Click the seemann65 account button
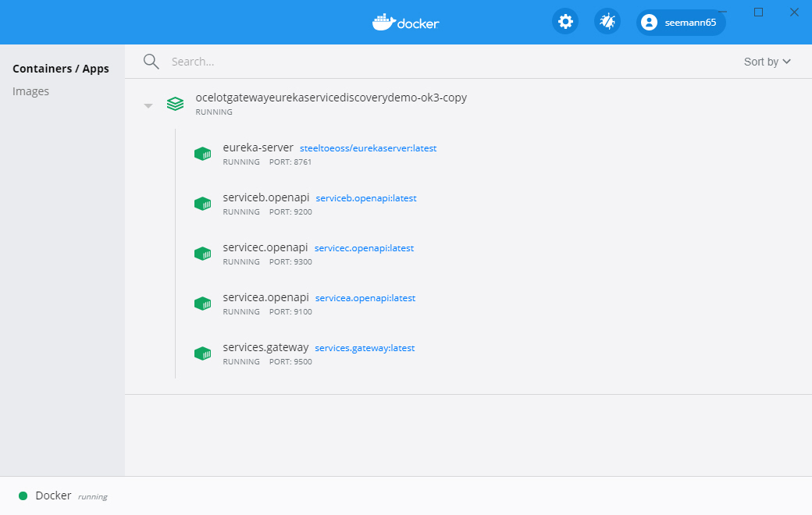Viewport: 812px width, 515px height. [x=681, y=23]
